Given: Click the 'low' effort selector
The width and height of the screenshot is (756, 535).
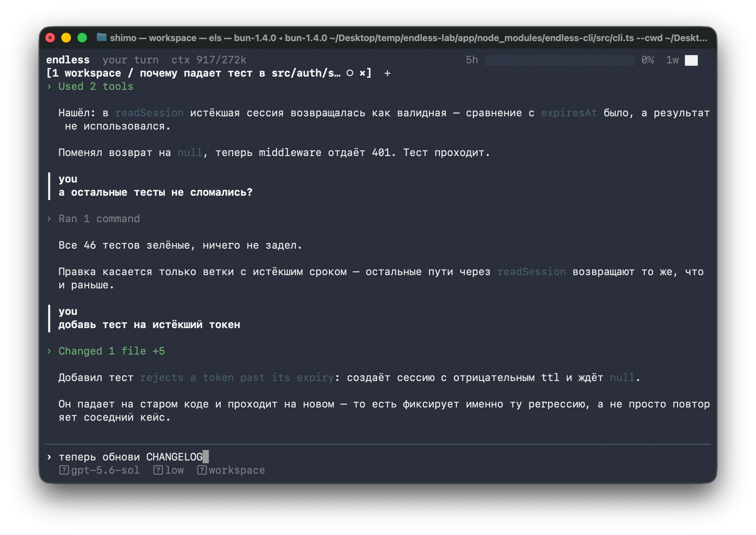Looking at the screenshot, I should pyautogui.click(x=169, y=470).
